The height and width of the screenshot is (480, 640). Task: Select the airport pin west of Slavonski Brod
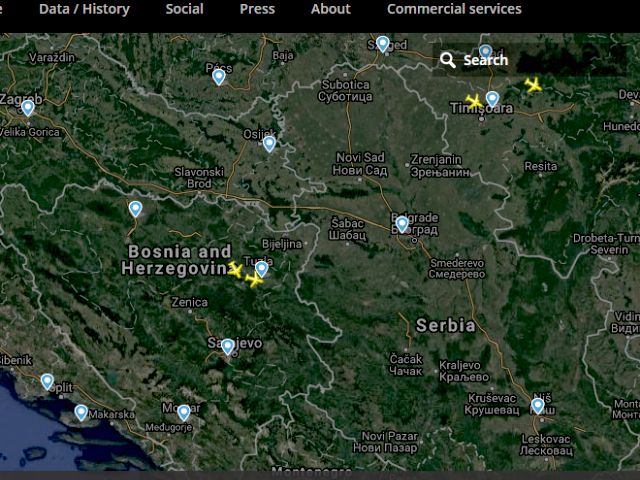pos(136,209)
